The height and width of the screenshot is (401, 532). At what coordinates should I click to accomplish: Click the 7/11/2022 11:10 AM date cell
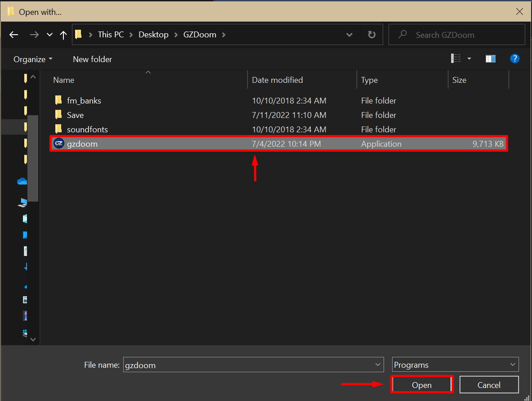289,115
